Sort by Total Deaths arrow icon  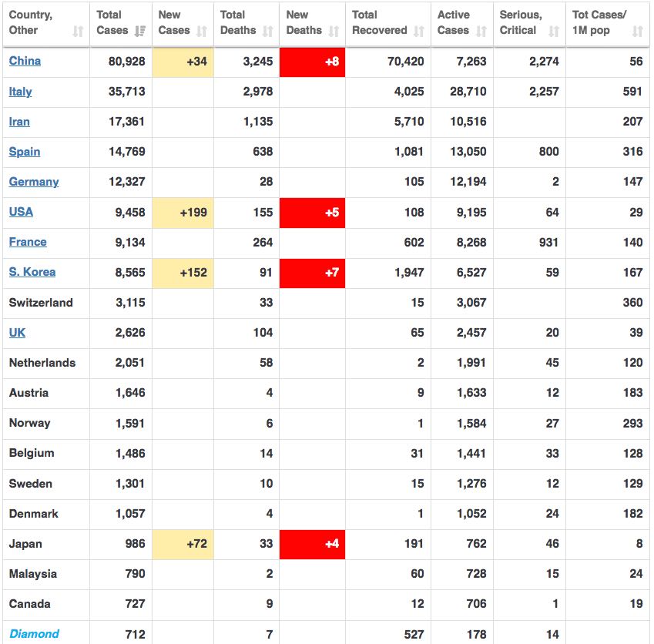(268, 31)
